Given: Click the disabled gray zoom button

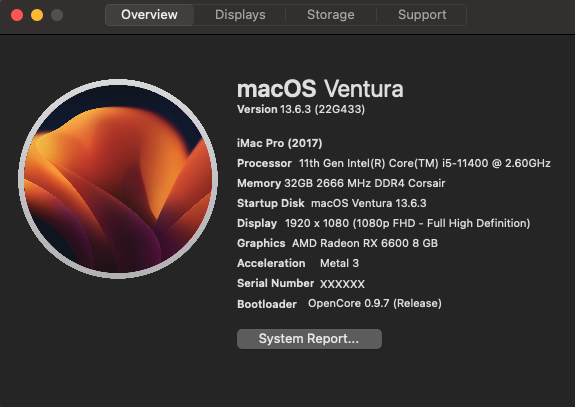Looking at the screenshot, I should coord(57,15).
